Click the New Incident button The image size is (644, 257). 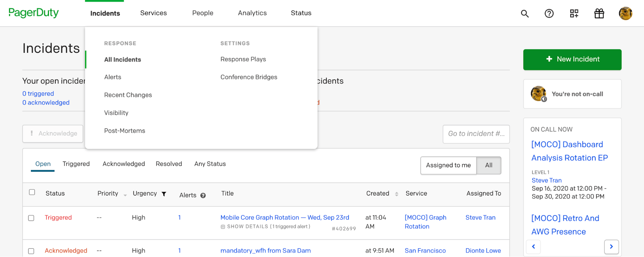(572, 59)
